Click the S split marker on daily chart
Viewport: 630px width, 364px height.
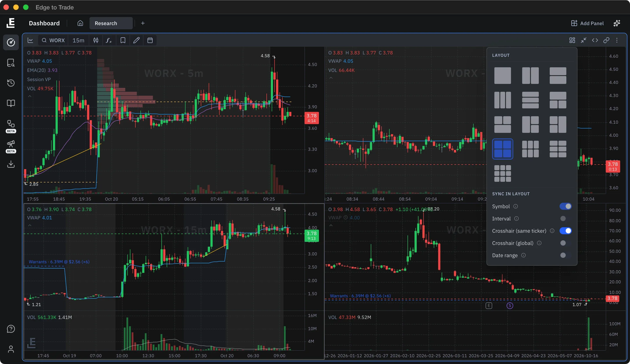click(x=510, y=306)
